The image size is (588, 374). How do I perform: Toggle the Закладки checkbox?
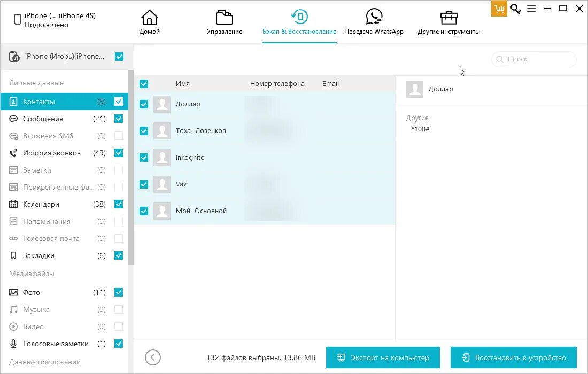point(119,255)
